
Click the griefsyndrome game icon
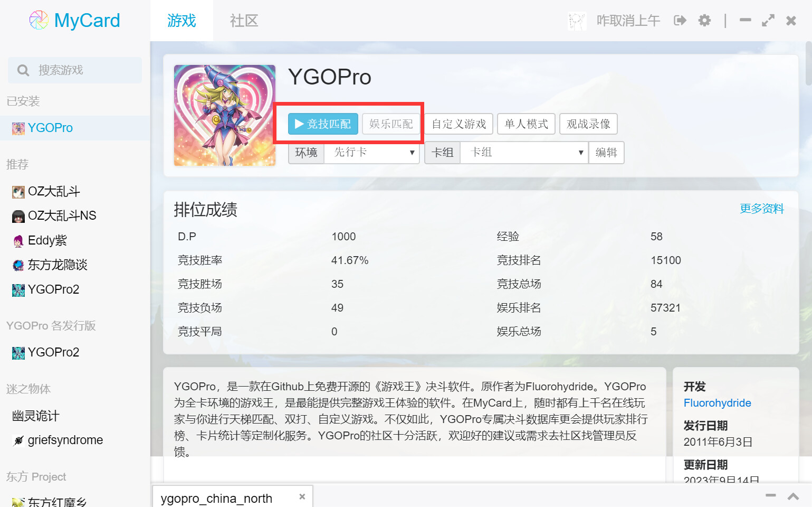click(x=18, y=440)
